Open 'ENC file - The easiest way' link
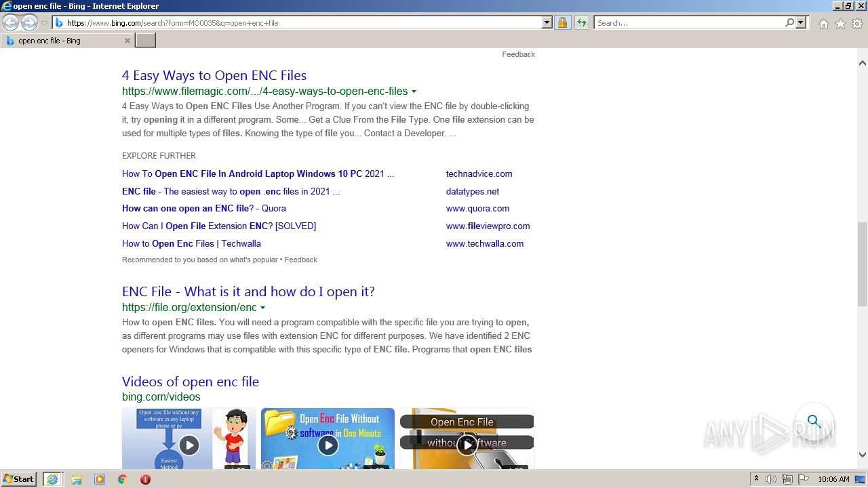The height and width of the screenshot is (488, 868). coord(231,191)
